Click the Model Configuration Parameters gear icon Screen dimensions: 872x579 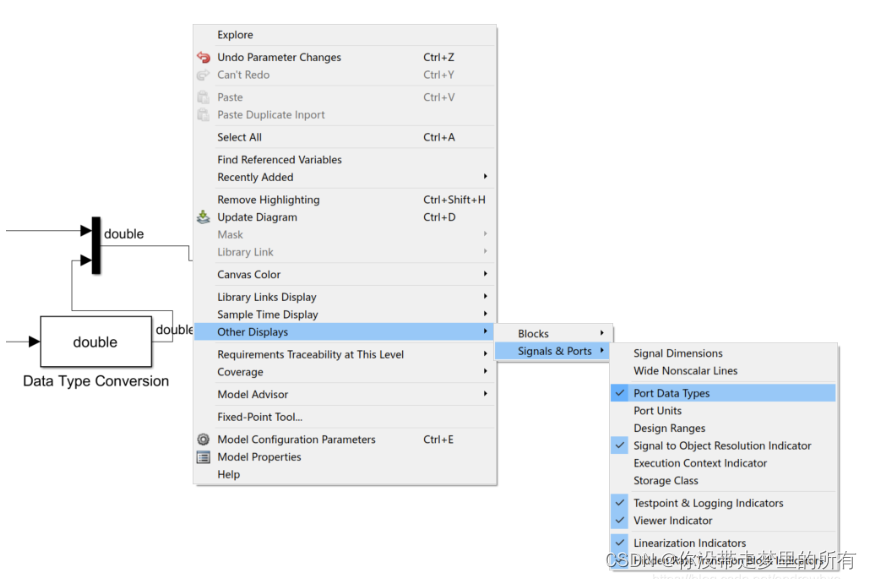[x=204, y=439]
